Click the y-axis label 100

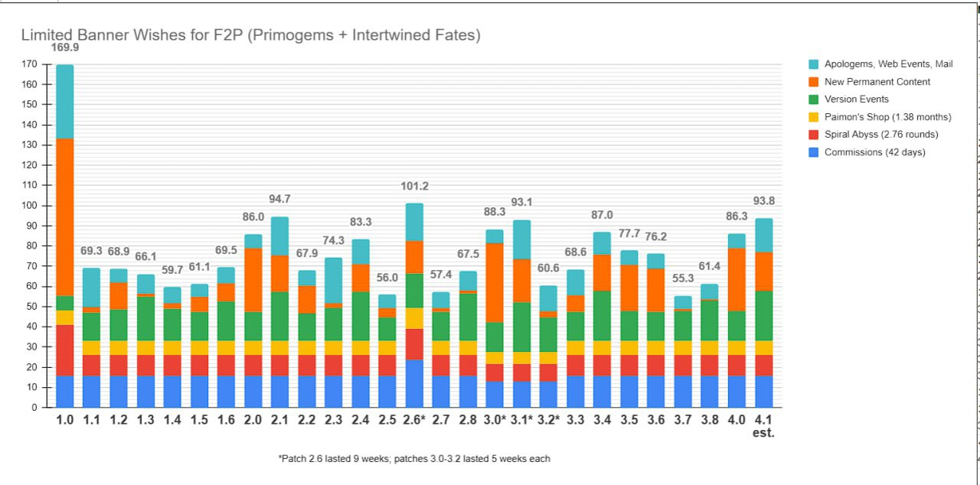[x=30, y=206]
